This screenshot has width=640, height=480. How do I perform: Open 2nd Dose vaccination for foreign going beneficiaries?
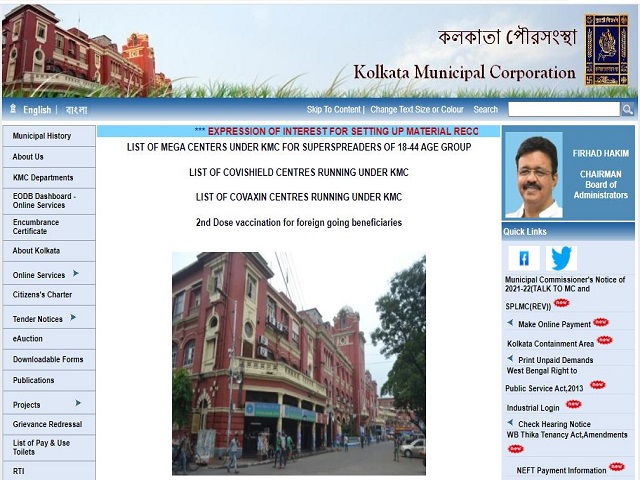(299, 222)
